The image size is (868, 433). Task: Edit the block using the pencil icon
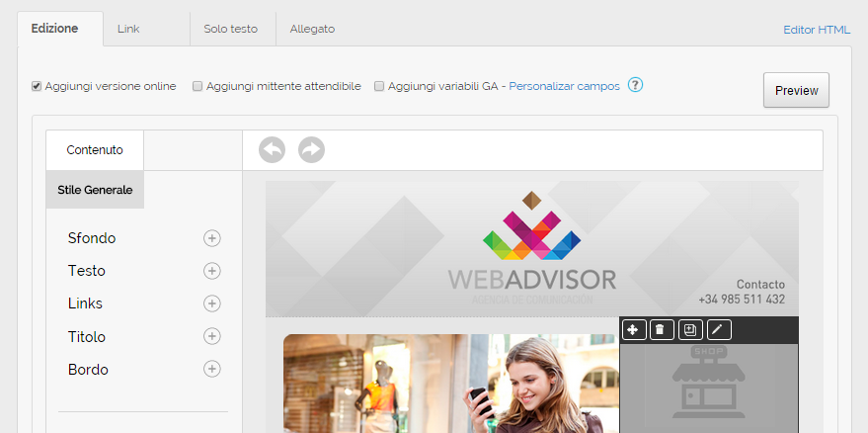[719, 330]
